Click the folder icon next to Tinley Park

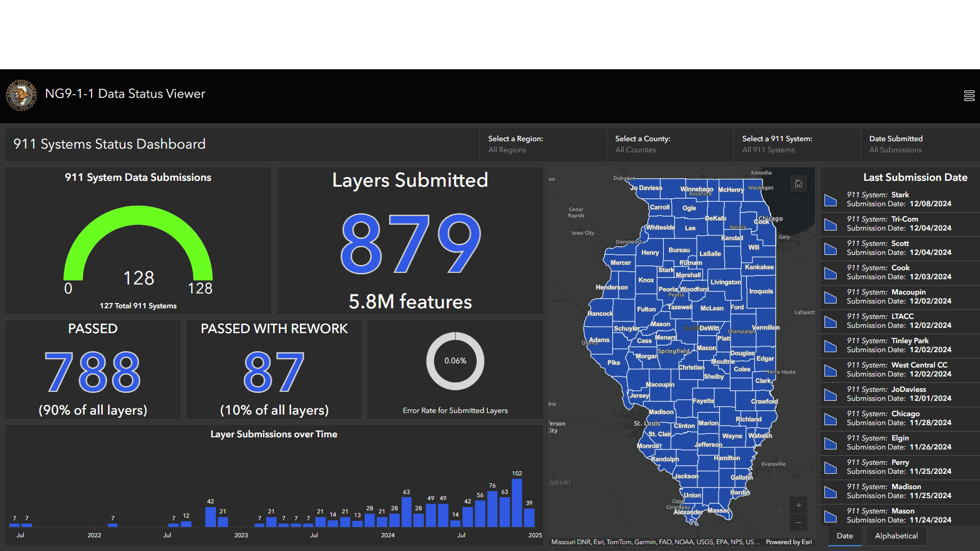[830, 346]
